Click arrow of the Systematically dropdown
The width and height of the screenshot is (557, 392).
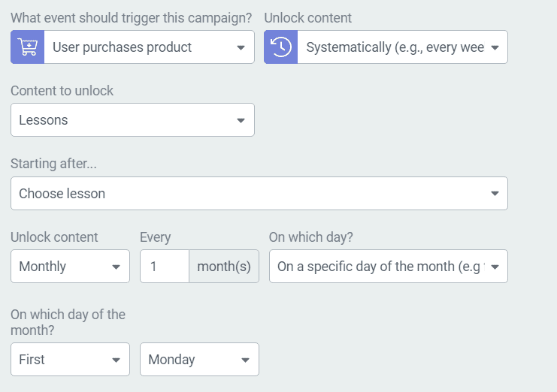[x=495, y=47]
